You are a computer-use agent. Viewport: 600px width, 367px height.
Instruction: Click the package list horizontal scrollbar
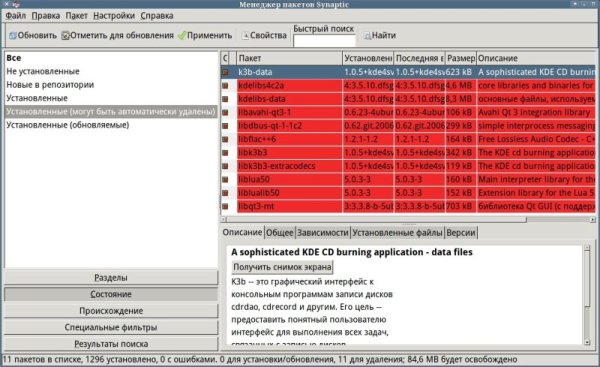click(377, 220)
